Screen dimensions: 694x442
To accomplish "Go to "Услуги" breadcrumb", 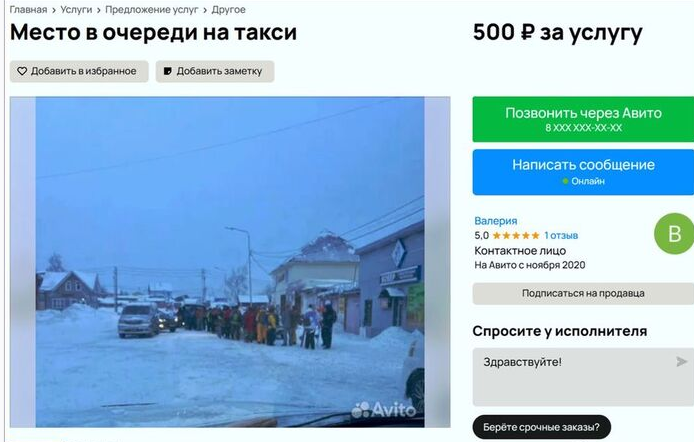I will [x=76, y=10].
